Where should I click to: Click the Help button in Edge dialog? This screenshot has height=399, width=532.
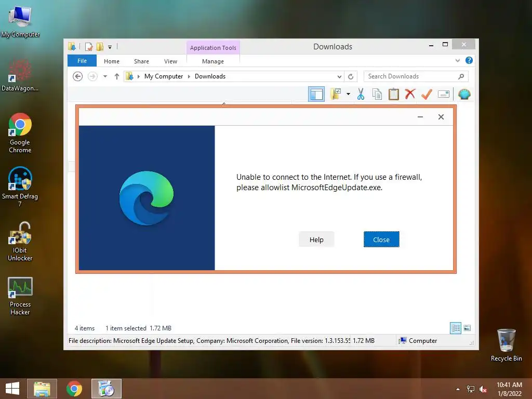pos(316,240)
